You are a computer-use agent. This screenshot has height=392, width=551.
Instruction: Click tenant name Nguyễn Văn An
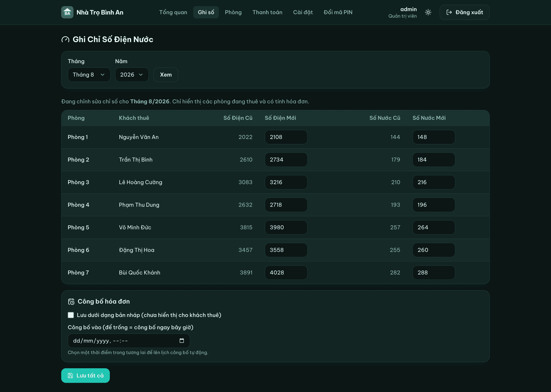point(139,137)
